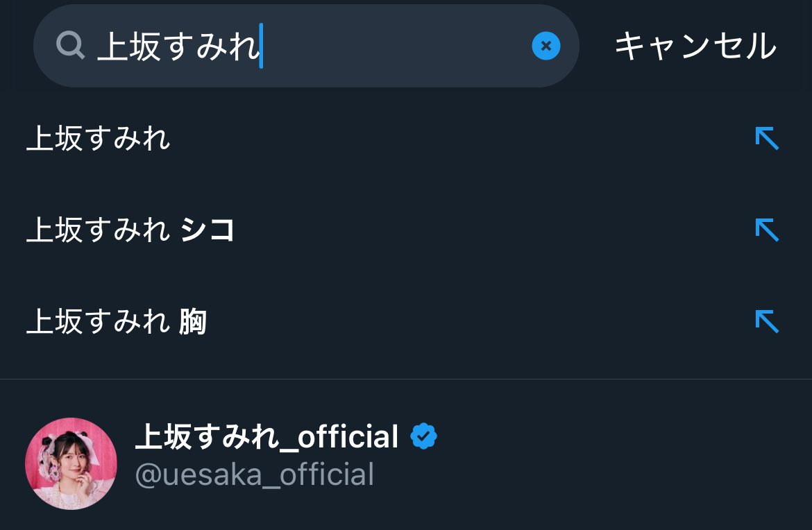Screen dimensions: 812x530
Task: Select the suggestion 上坂すみれ 胸
Action: 117,321
